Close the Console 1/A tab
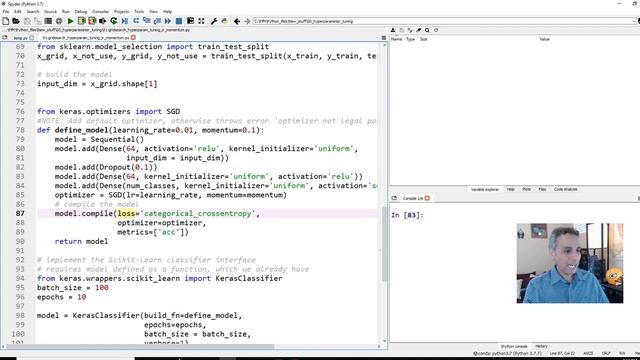The image size is (640, 360). coord(427,198)
